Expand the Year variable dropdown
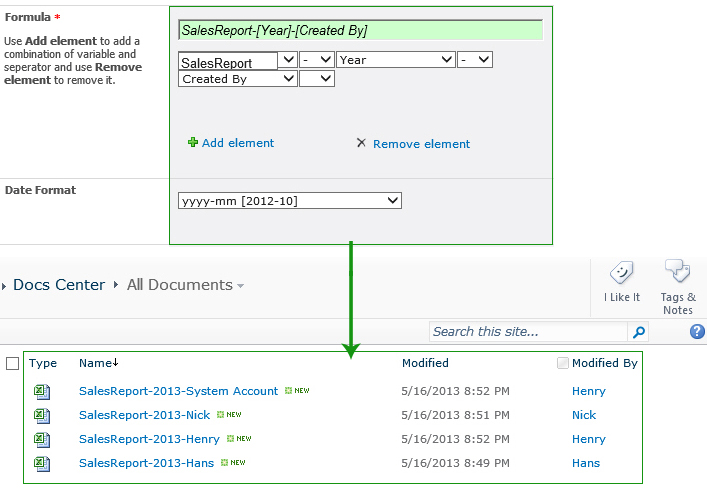Viewport: 707px width, 490px height. click(x=396, y=60)
